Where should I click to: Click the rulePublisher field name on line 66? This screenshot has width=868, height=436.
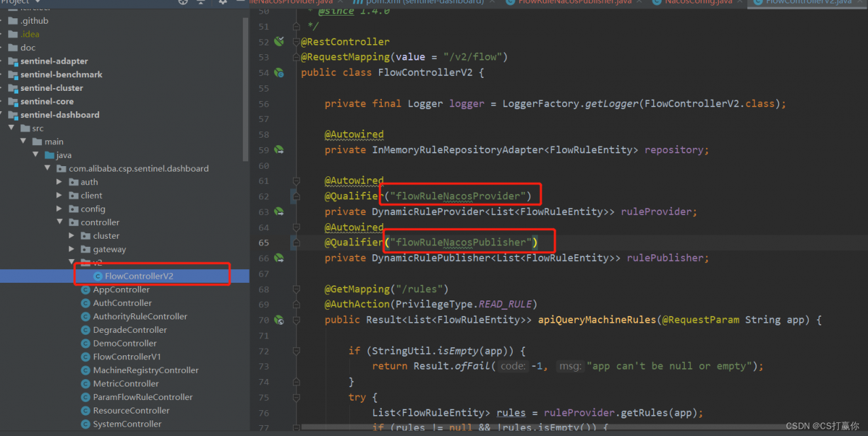[x=666, y=258]
